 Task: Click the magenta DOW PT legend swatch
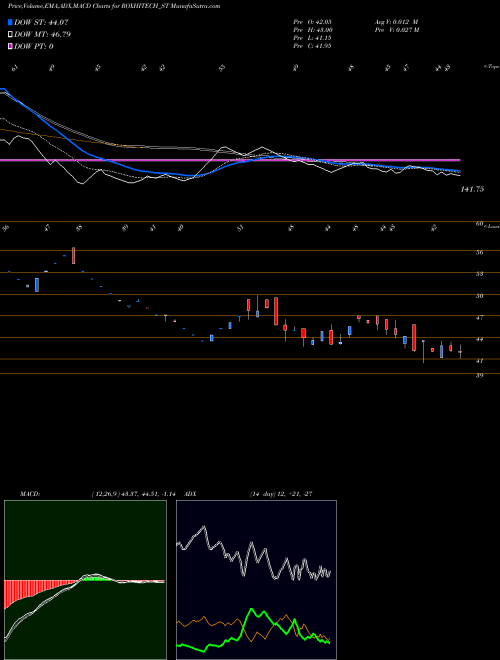pos(10,46)
